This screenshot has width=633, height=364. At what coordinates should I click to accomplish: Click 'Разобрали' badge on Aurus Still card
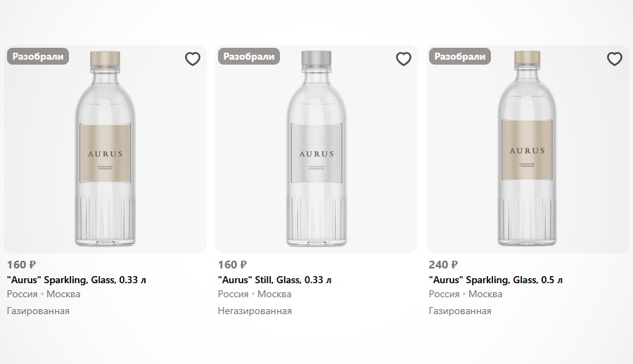[249, 56]
